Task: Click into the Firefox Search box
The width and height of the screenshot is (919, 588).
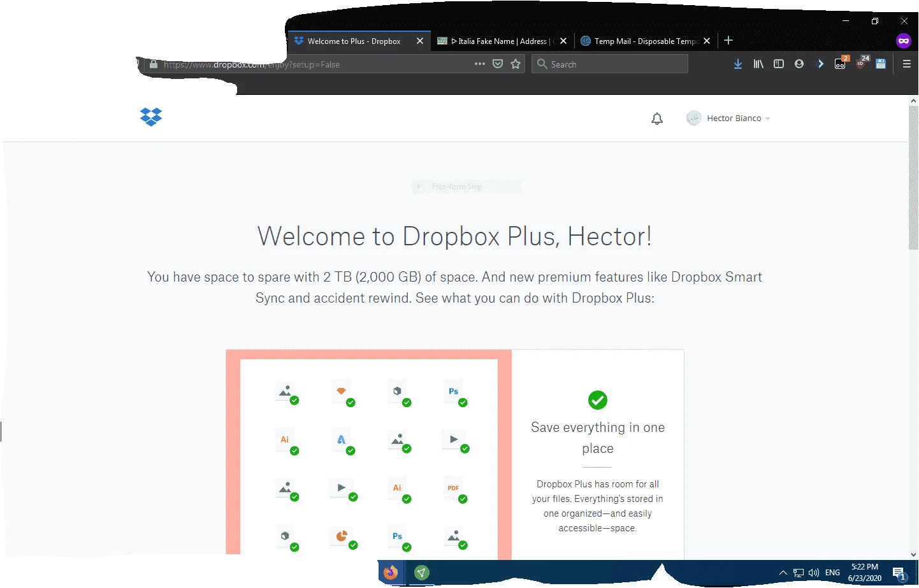Action: (610, 64)
